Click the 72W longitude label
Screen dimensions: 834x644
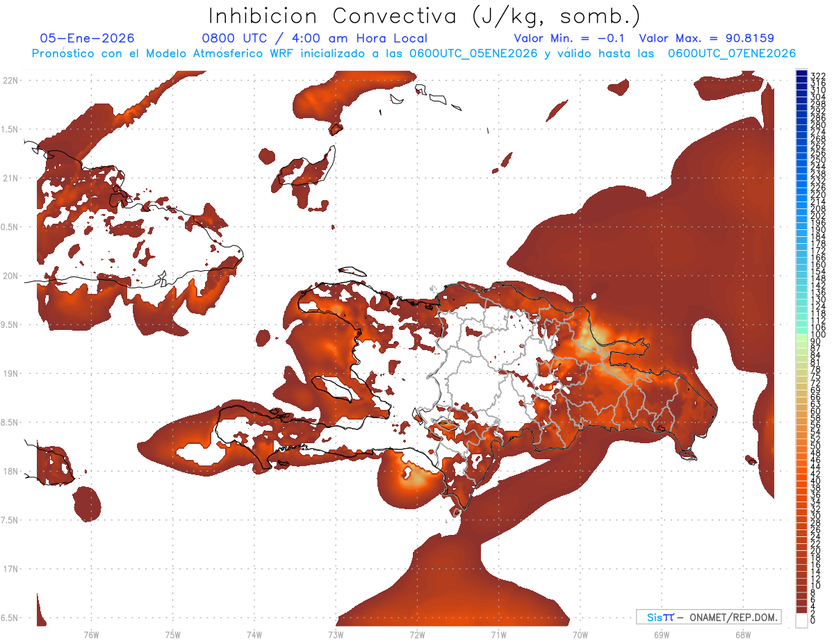pyautogui.click(x=417, y=634)
